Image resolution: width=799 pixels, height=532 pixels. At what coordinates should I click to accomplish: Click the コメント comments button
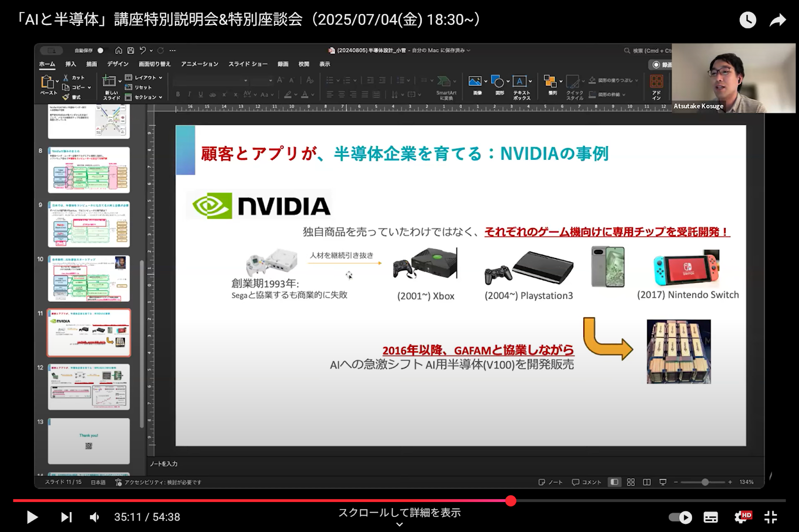586,482
